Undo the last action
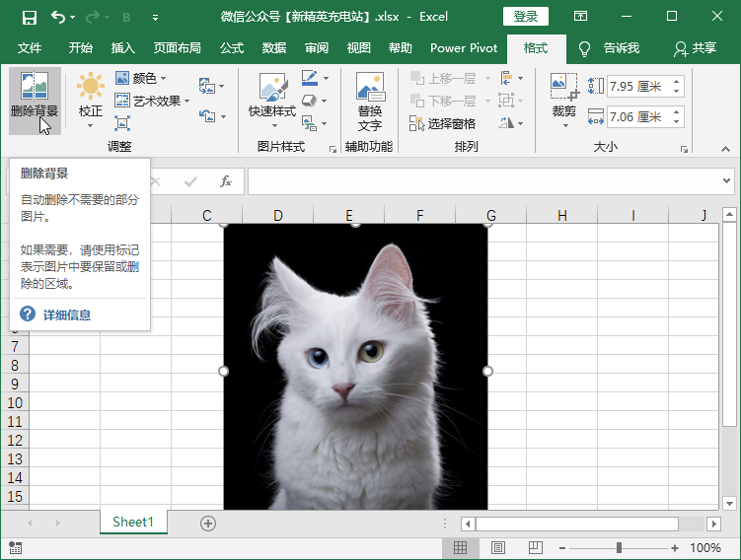741x560 pixels. click(58, 17)
